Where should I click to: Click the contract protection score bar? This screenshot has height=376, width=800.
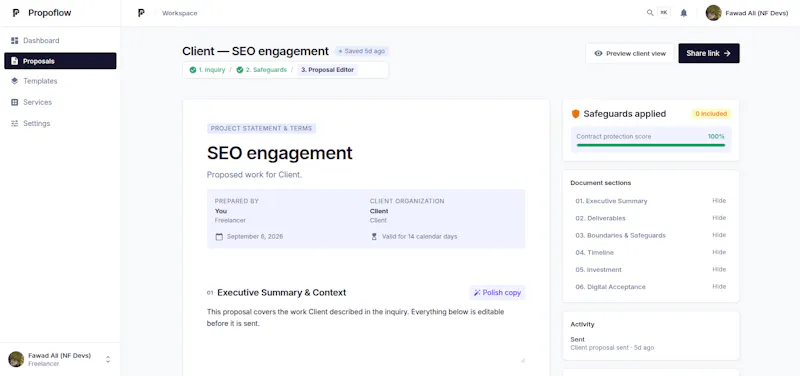pyautogui.click(x=651, y=145)
